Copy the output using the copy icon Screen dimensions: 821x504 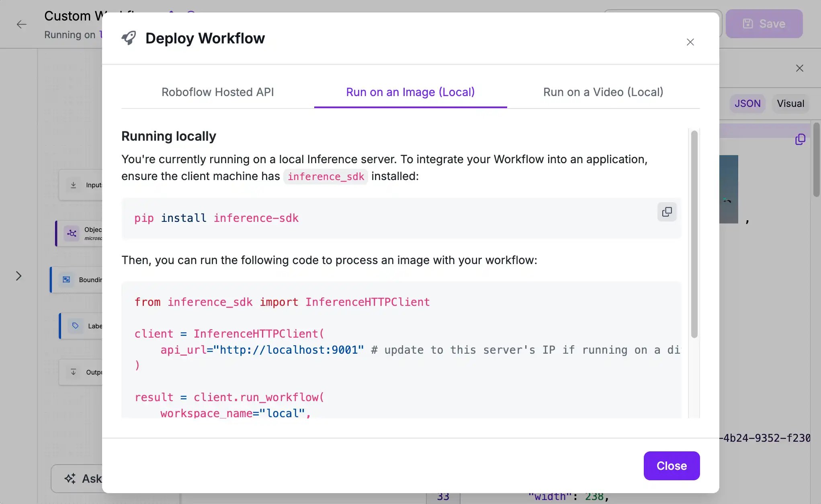[800, 139]
